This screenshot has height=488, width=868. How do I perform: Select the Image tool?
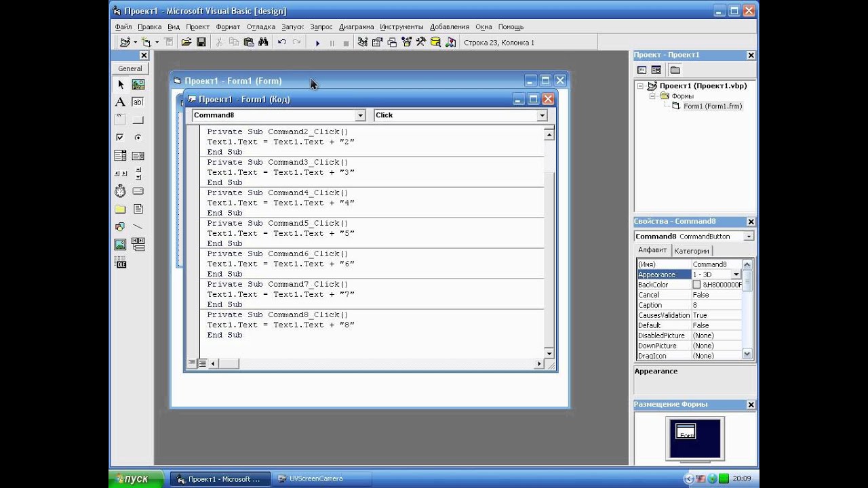(120, 245)
